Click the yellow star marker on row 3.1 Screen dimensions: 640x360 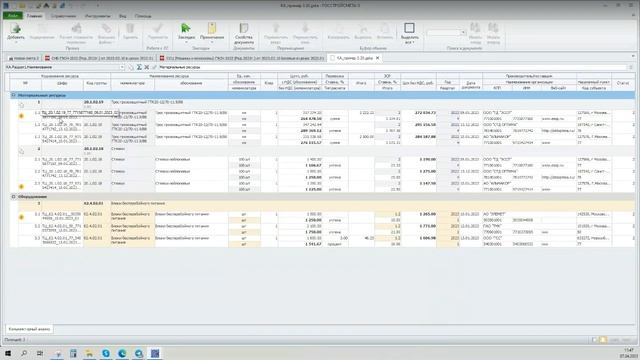(x=21, y=217)
